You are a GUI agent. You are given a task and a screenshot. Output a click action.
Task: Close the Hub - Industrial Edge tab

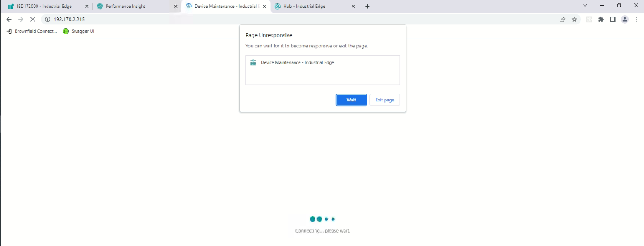[353, 7]
